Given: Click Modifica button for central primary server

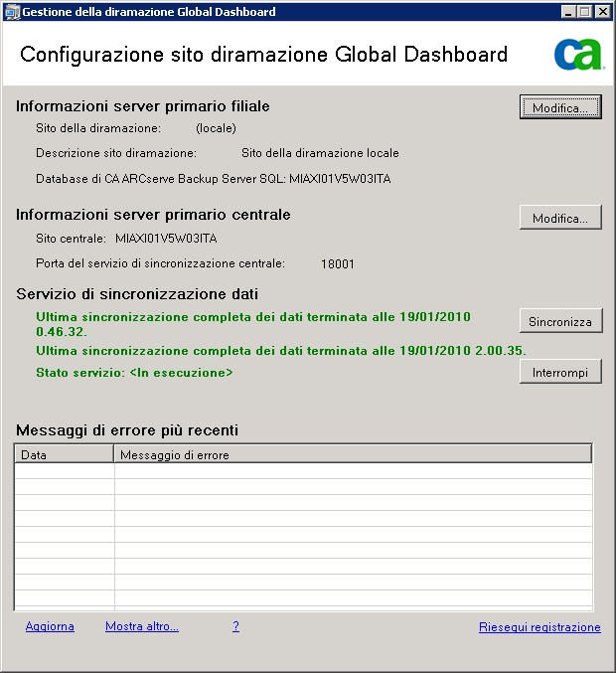Looking at the screenshot, I should [x=560, y=217].
